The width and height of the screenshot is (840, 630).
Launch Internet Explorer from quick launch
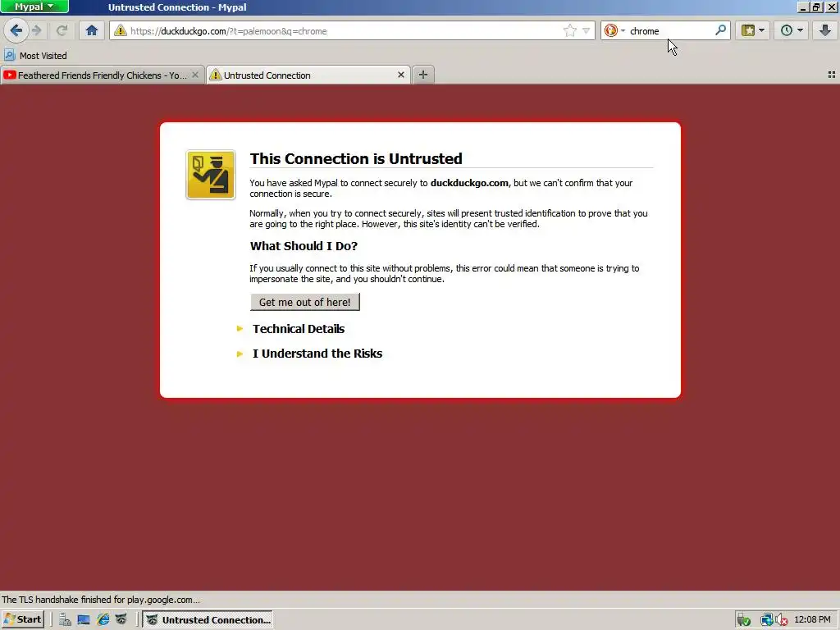103,620
